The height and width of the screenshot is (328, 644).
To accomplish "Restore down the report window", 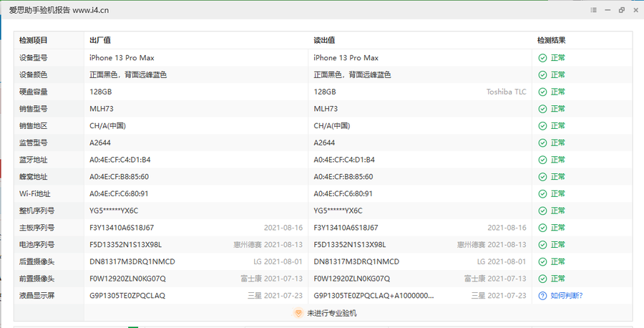I will coord(621,10).
